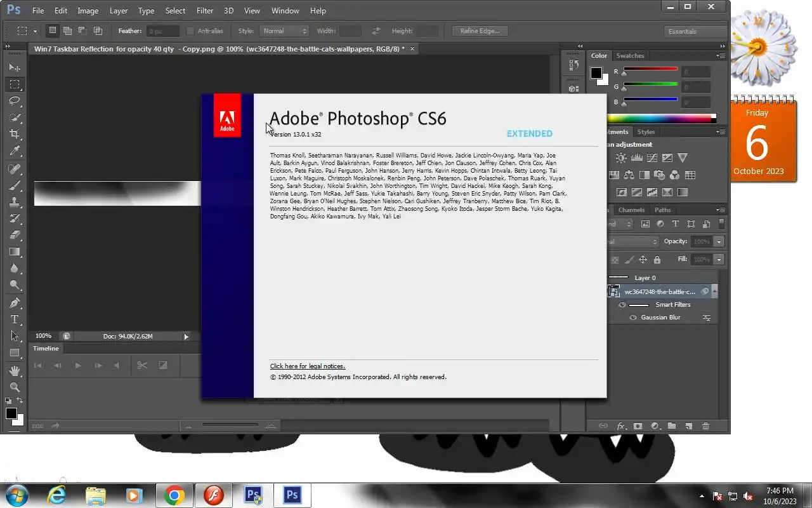Toggle Smart Filters visibility eye
The image size is (812, 508).
coord(622,305)
